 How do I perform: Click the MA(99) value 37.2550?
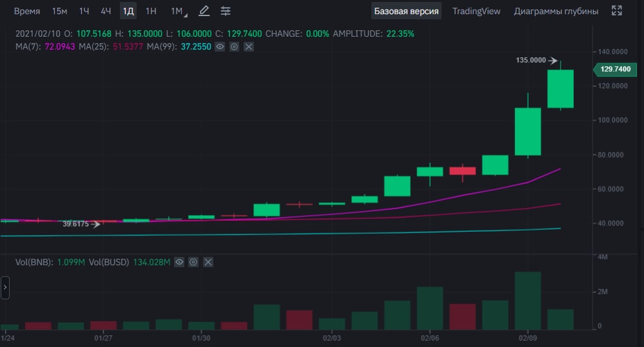(196, 47)
